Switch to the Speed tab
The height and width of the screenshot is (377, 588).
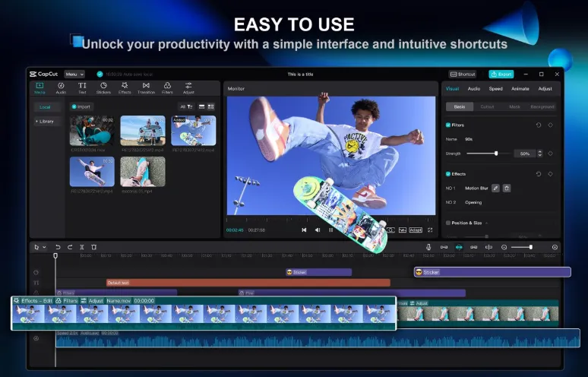495,89
